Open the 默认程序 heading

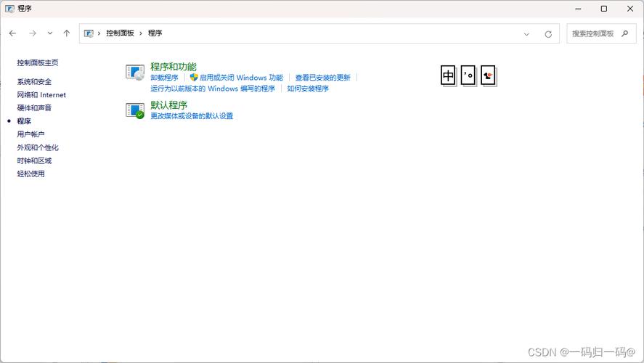point(168,105)
